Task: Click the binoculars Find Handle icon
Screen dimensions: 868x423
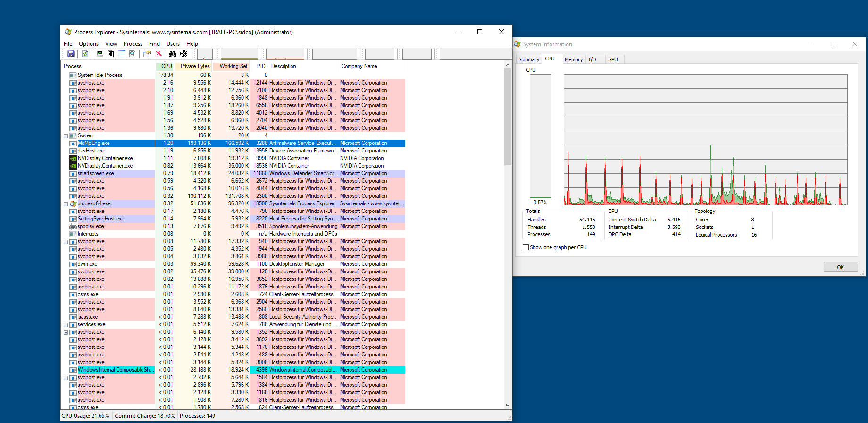Action: [x=172, y=54]
